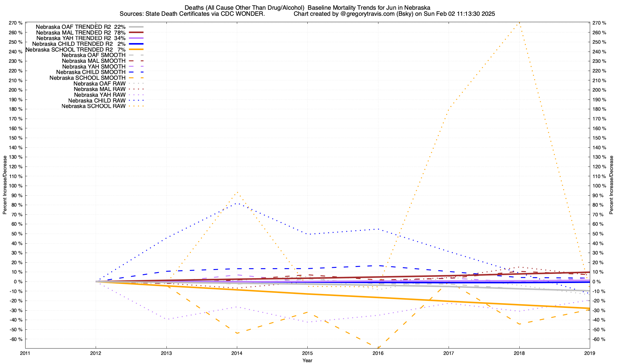Click the orange SCHOOL TRENDED legend swatch
The width and height of the screenshot is (622, 364).
point(136,49)
